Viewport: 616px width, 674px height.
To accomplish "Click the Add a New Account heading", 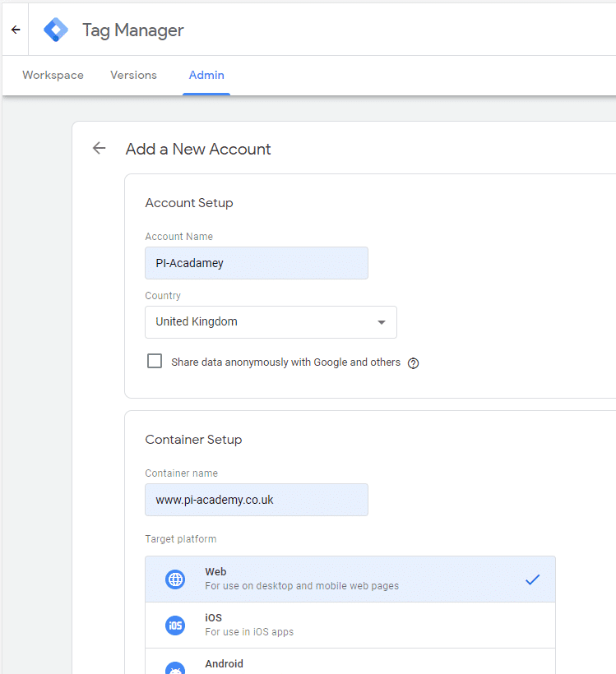I will click(x=198, y=149).
